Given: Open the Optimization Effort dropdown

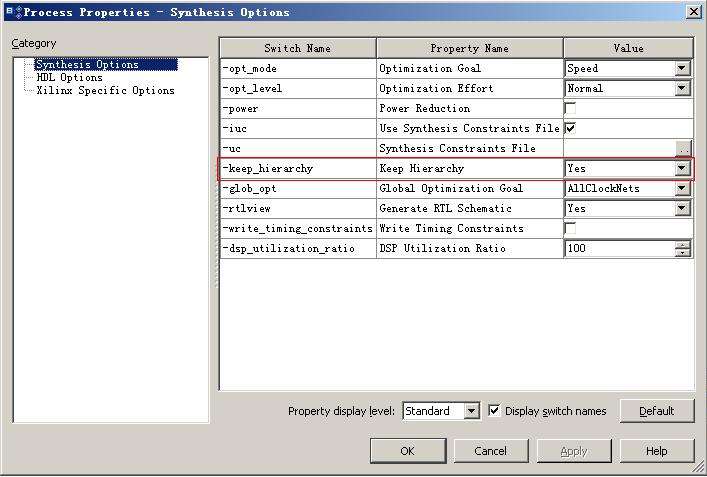Looking at the screenshot, I should 682,88.
